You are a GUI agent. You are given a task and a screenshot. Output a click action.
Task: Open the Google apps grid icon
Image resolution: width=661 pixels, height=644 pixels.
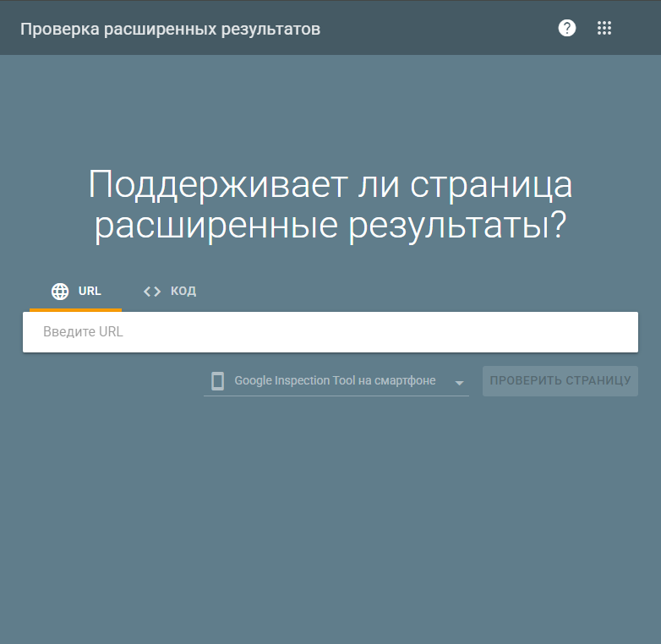[604, 28]
